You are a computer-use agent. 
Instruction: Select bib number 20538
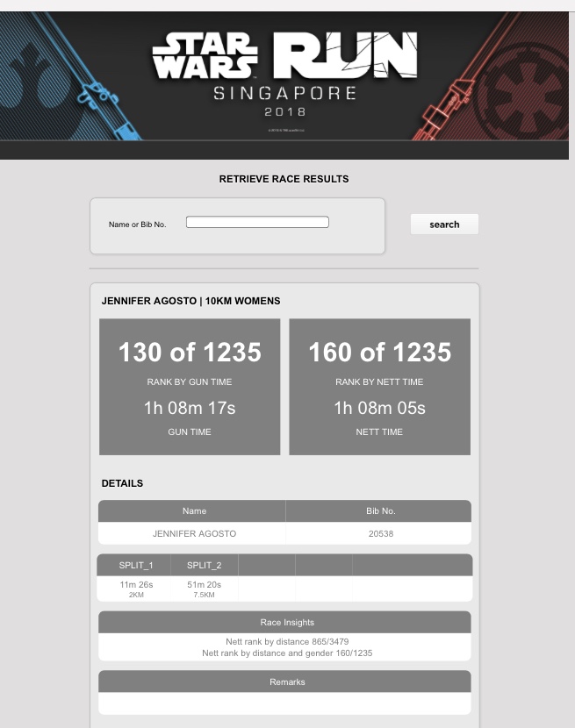(x=381, y=534)
